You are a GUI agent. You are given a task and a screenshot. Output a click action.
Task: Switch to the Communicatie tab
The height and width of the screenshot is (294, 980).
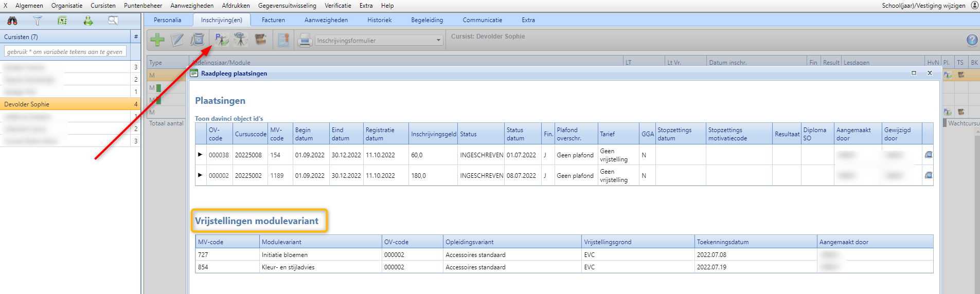pyautogui.click(x=483, y=20)
